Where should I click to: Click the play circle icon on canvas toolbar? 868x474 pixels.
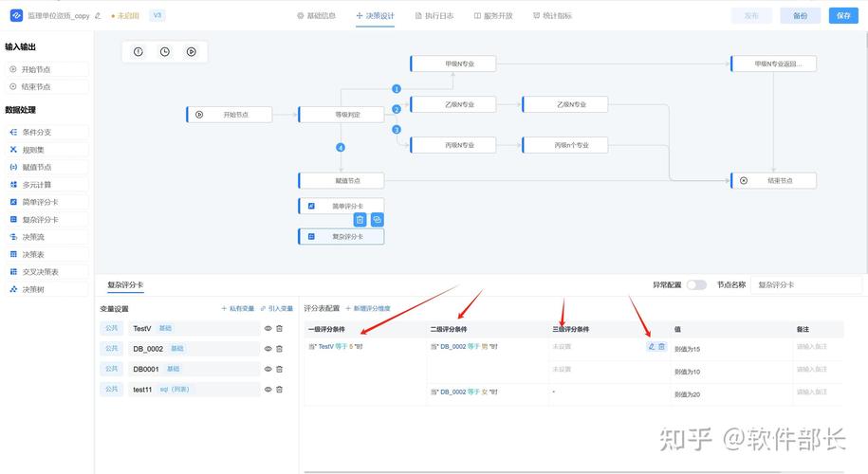click(192, 52)
